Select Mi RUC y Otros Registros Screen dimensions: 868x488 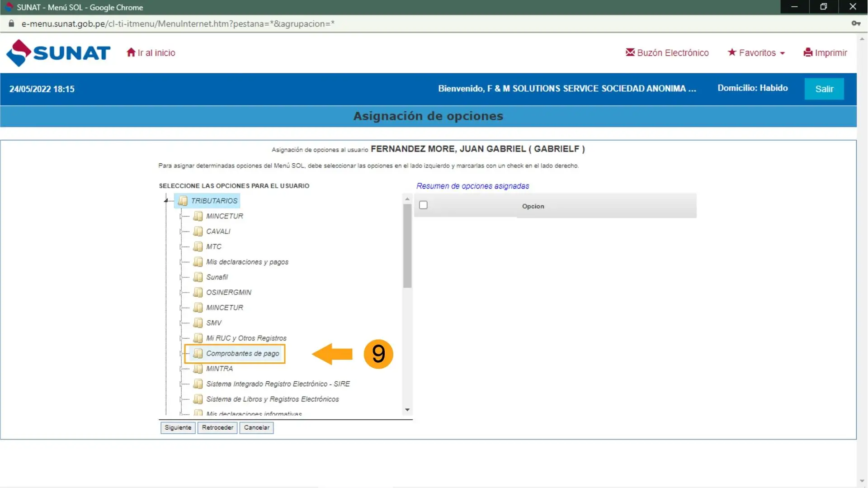[x=246, y=338]
